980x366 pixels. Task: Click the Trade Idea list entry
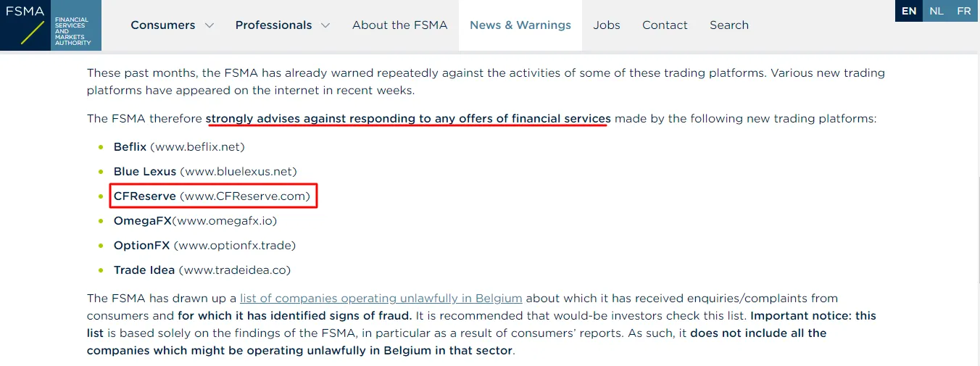click(202, 270)
